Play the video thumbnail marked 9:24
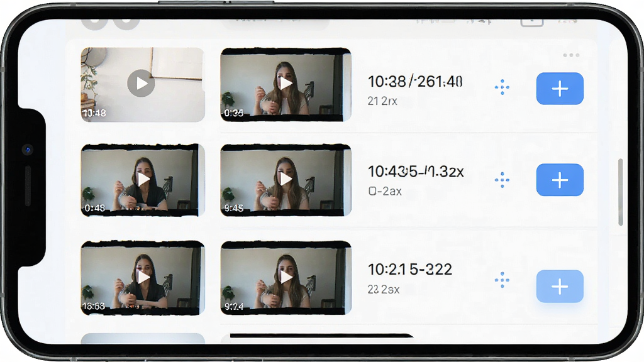Viewport: 644px width, 362px height. click(x=286, y=277)
